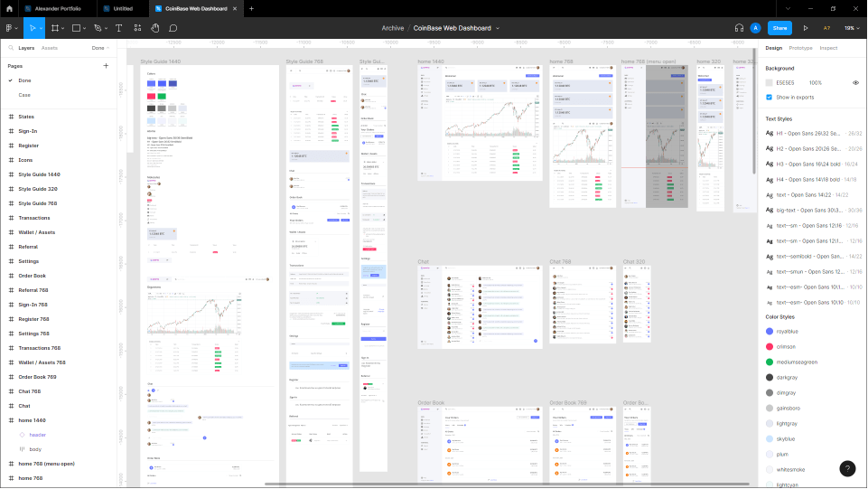
Task: Select the Rectangle shape tool
Action: (77, 28)
